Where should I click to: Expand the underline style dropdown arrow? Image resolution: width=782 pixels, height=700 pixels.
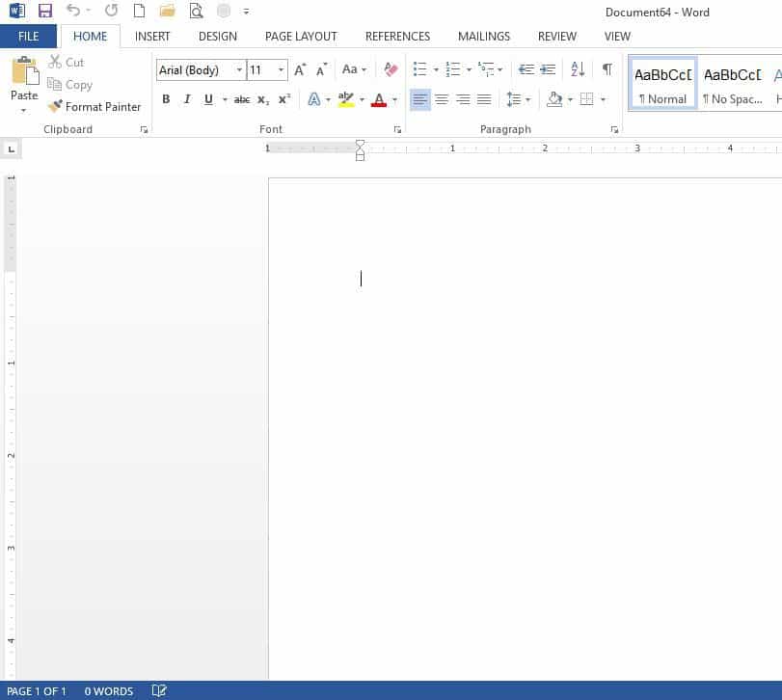225,99
